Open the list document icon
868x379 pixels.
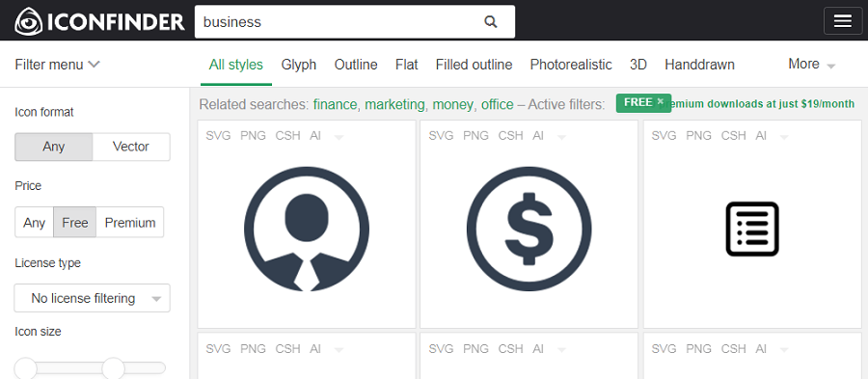[751, 229]
